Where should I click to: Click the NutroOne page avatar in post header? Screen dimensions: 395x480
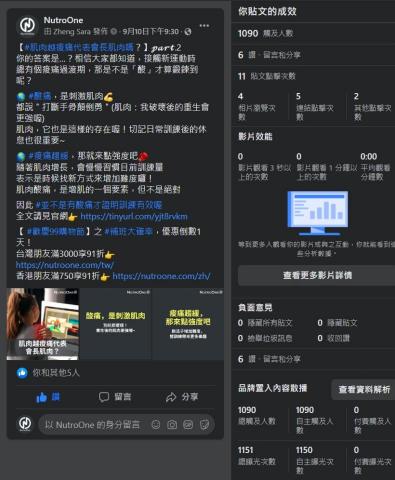pos(27,26)
